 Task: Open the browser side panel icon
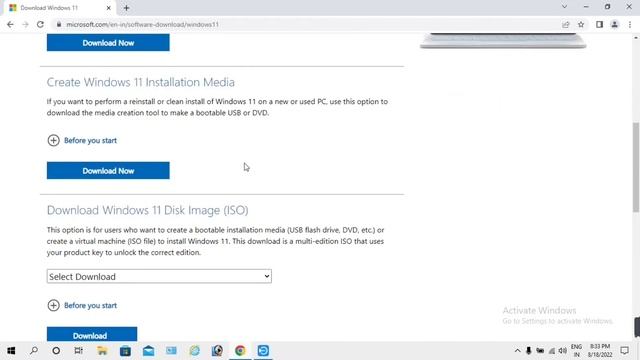(x=599, y=24)
